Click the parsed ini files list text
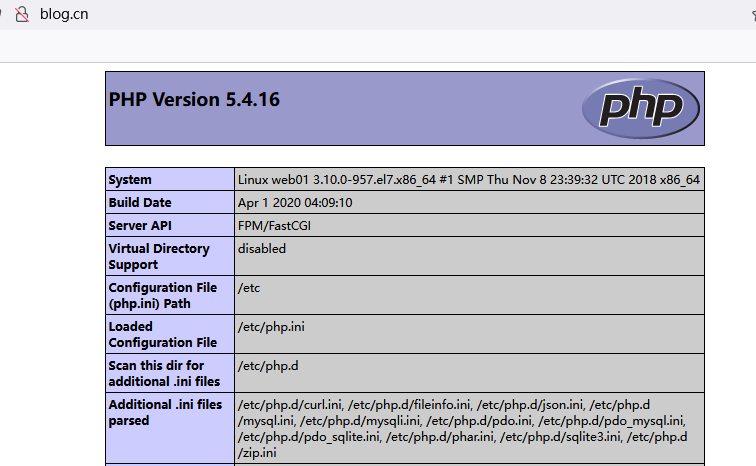This screenshot has width=756, height=466. 462,428
